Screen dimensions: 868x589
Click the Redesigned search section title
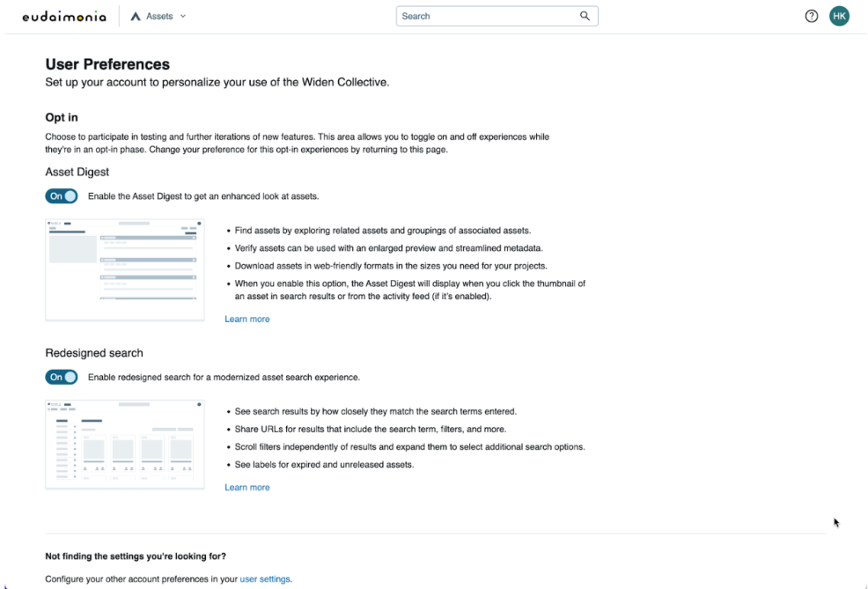click(94, 353)
